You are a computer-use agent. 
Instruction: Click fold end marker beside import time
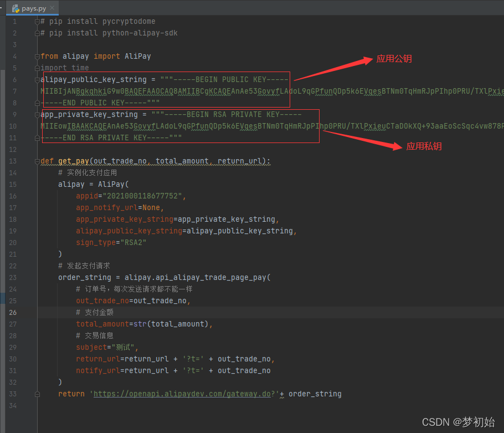click(x=37, y=68)
